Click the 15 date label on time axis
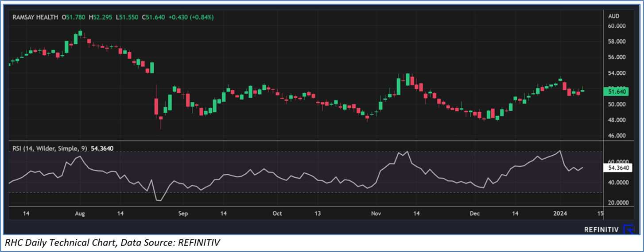This screenshot has height=252, width=644. (601, 214)
